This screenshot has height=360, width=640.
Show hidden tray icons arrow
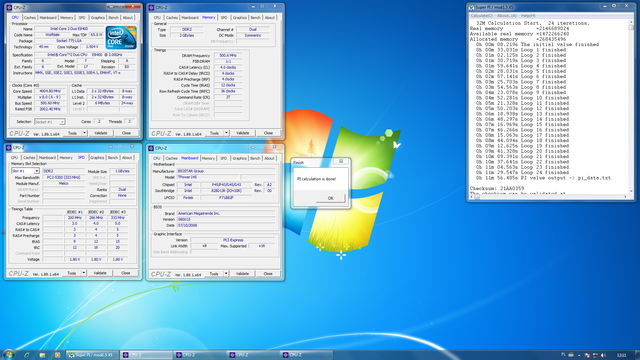click(579, 356)
